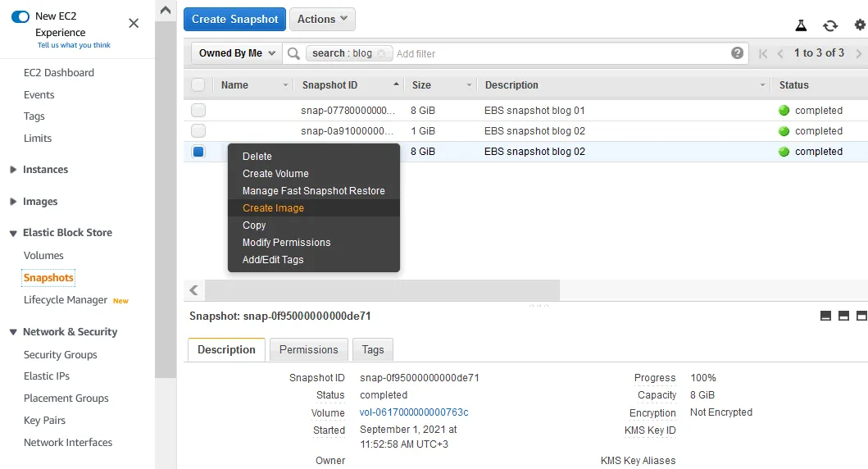Remove the 'search : blog' filter chip
This screenshot has width=868, height=469.
381,53
